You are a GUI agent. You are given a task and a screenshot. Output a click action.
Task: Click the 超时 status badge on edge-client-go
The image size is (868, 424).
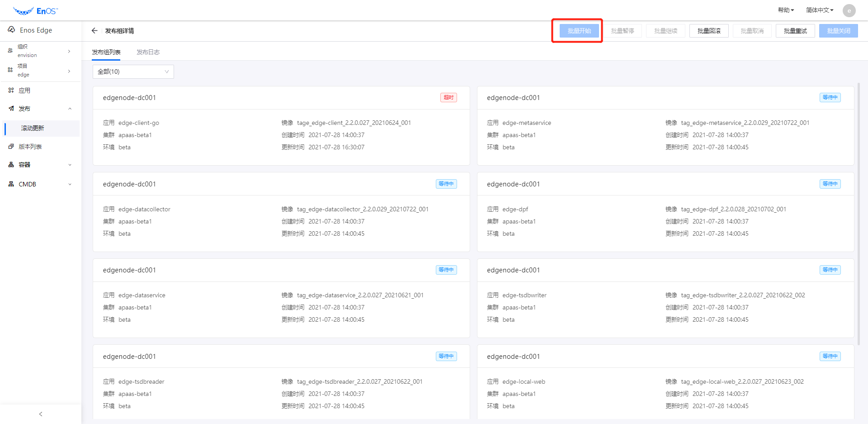[x=448, y=97]
